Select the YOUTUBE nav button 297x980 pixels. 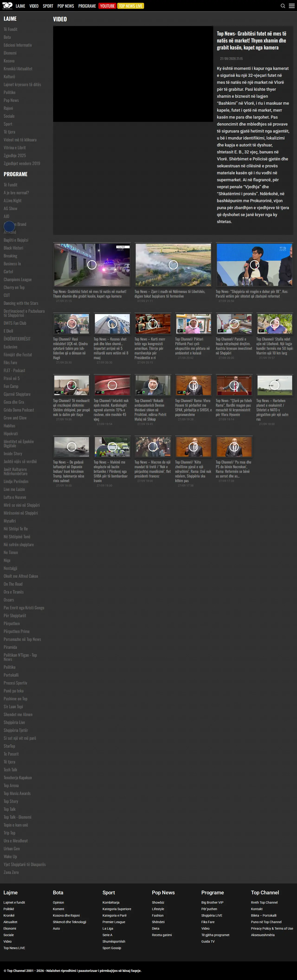pos(107,6)
